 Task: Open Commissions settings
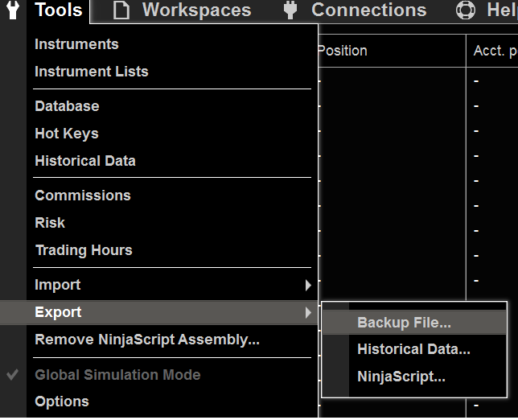click(82, 196)
